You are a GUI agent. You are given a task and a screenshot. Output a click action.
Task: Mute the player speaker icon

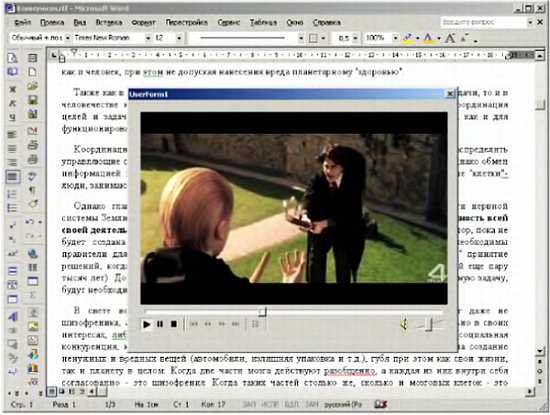click(x=404, y=324)
